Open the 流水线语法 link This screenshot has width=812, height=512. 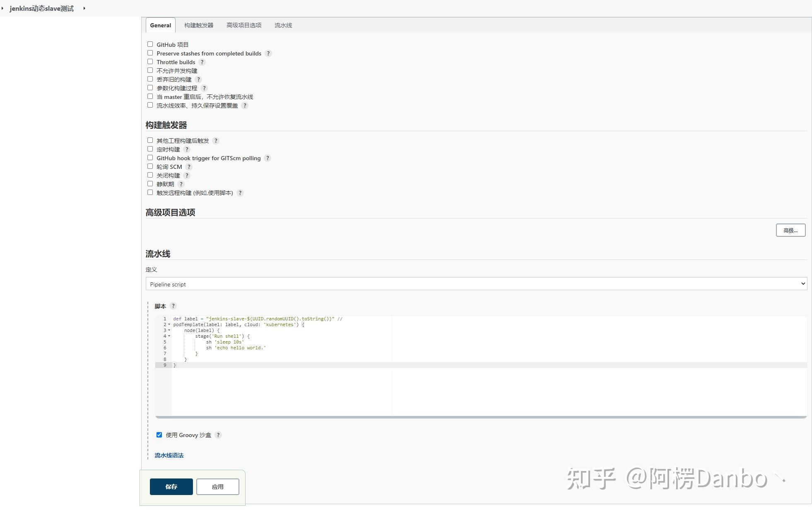coord(169,455)
